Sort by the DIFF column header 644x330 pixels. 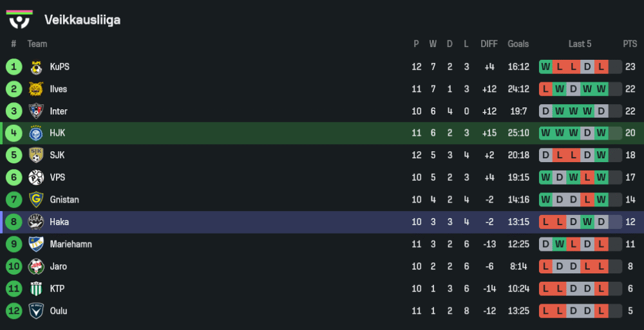tap(489, 44)
